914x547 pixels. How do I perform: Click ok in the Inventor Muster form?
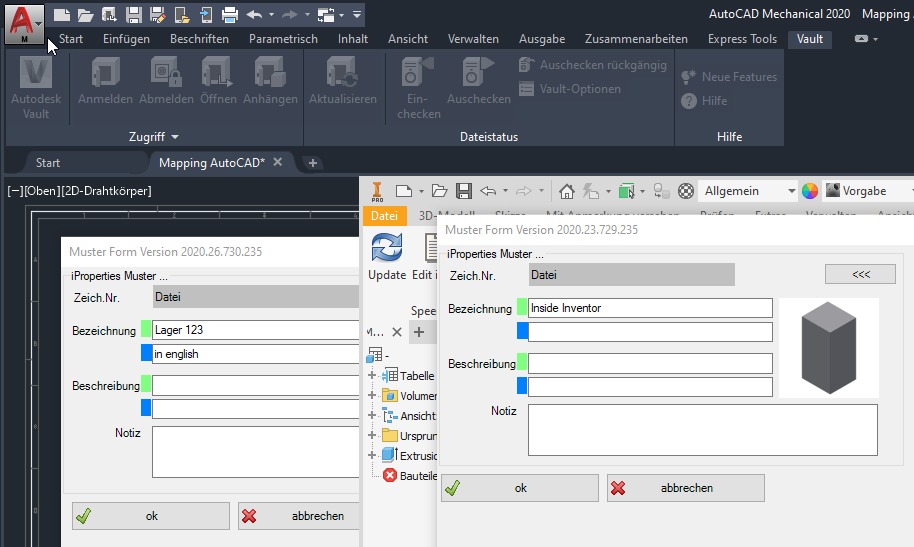click(520, 488)
